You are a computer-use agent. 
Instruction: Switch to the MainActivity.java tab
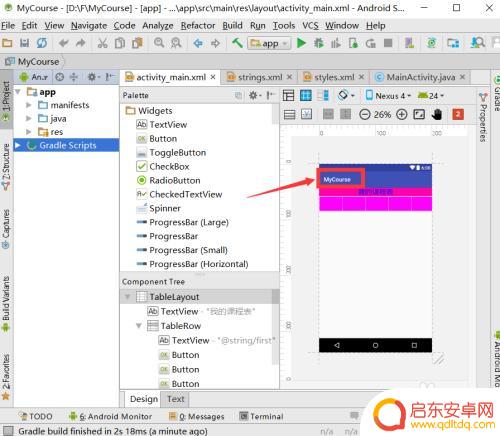coord(421,77)
